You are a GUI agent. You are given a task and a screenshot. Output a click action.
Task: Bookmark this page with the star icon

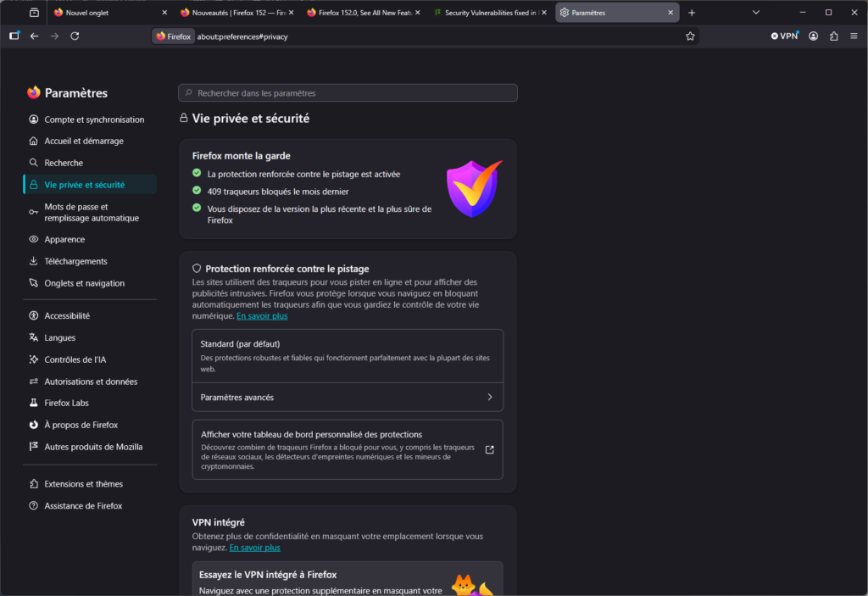click(x=690, y=36)
